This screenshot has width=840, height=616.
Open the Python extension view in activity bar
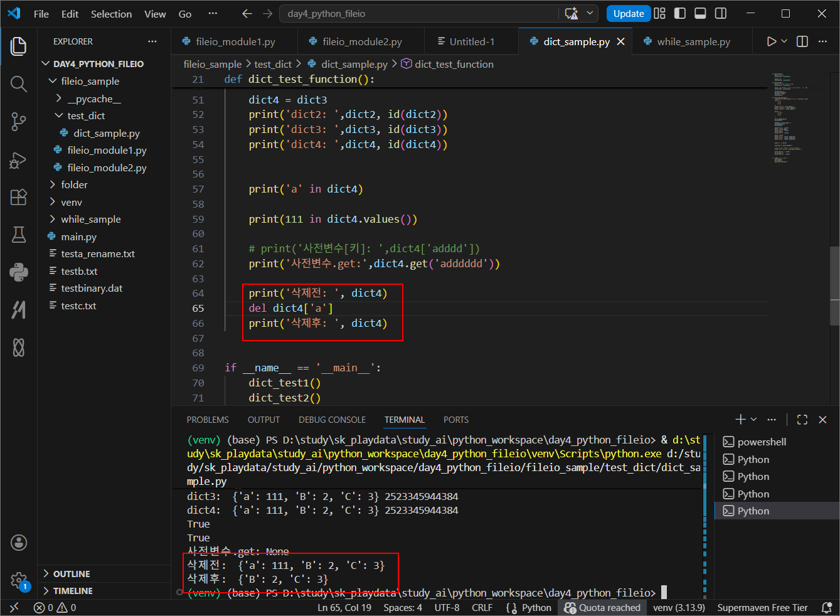[x=19, y=272]
